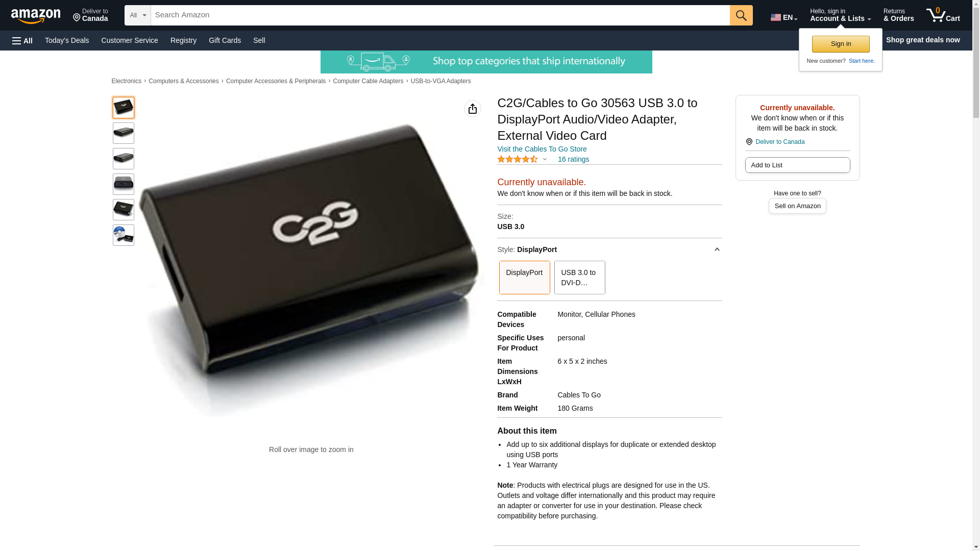Collapse the Style DisplayPort expander arrow
The height and width of the screenshot is (551, 980).
pos(717,249)
